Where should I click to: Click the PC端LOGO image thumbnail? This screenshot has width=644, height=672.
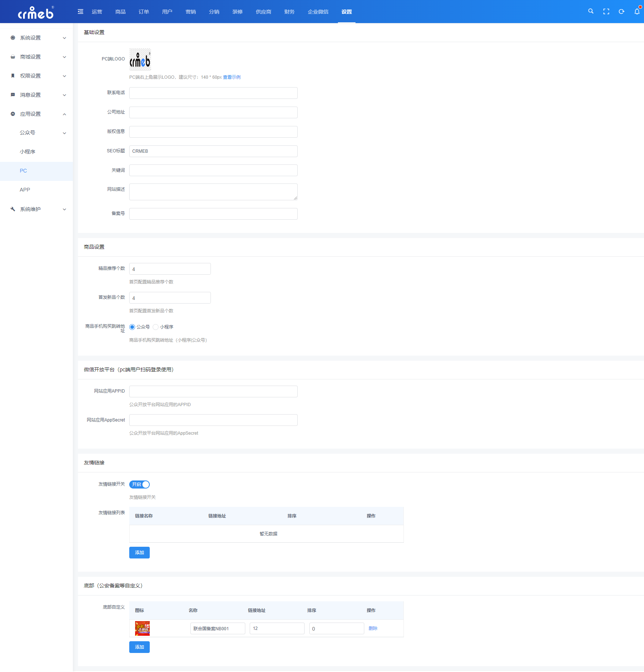pyautogui.click(x=140, y=59)
